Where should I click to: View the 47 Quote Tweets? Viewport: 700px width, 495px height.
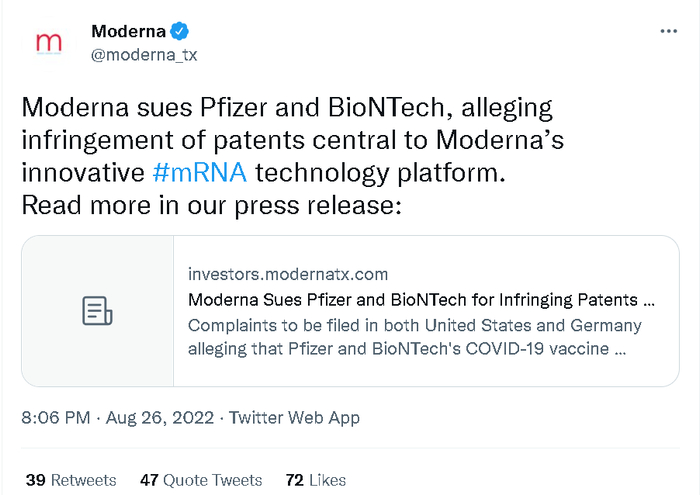pyautogui.click(x=200, y=480)
